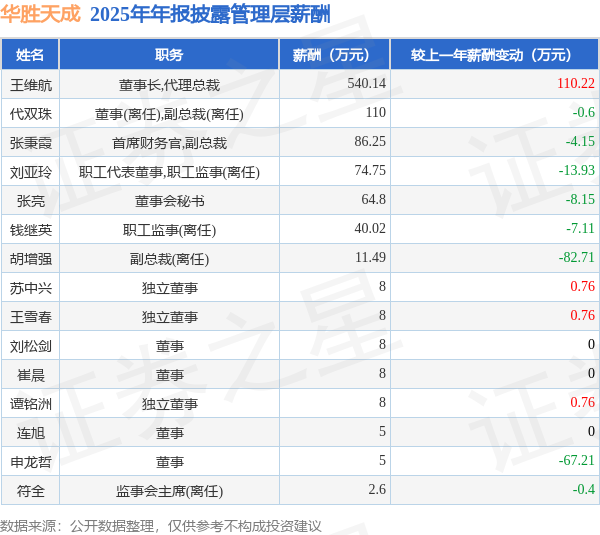Click the change value -0.4
Screen dimensions: 600x535
pos(584,491)
